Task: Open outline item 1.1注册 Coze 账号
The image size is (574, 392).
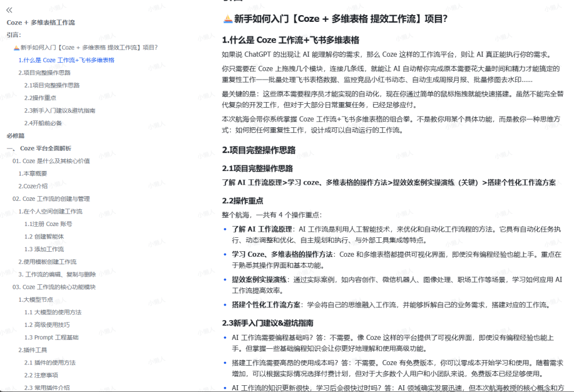Action: click(48, 224)
